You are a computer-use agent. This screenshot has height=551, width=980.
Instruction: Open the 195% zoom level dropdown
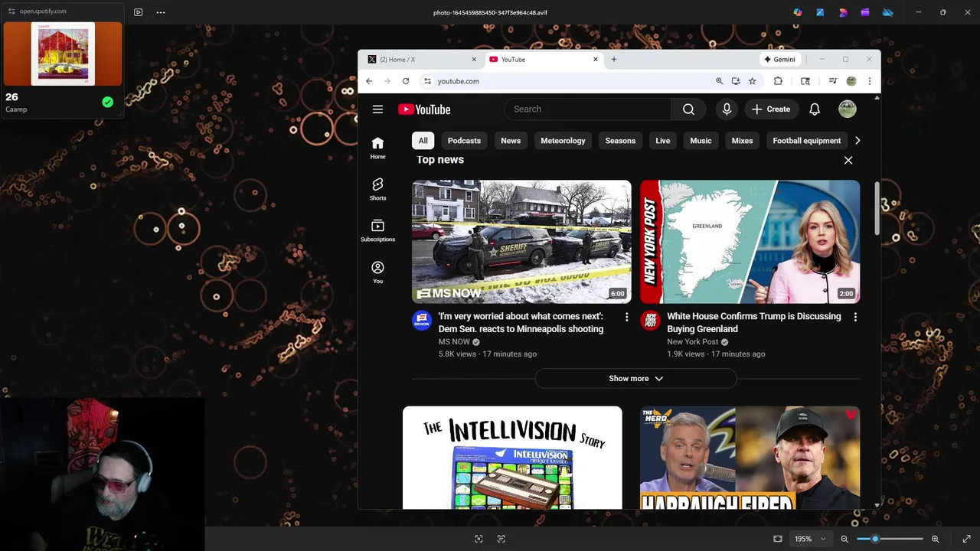pyautogui.click(x=810, y=539)
